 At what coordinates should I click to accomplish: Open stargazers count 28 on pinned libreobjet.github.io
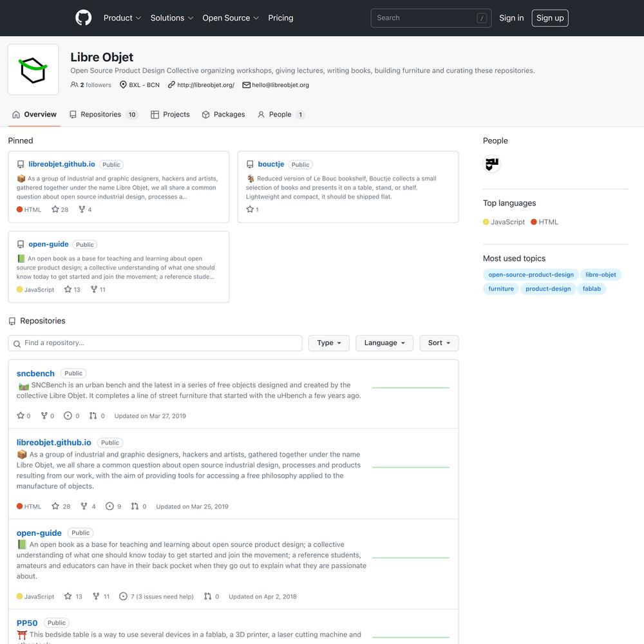tap(60, 209)
